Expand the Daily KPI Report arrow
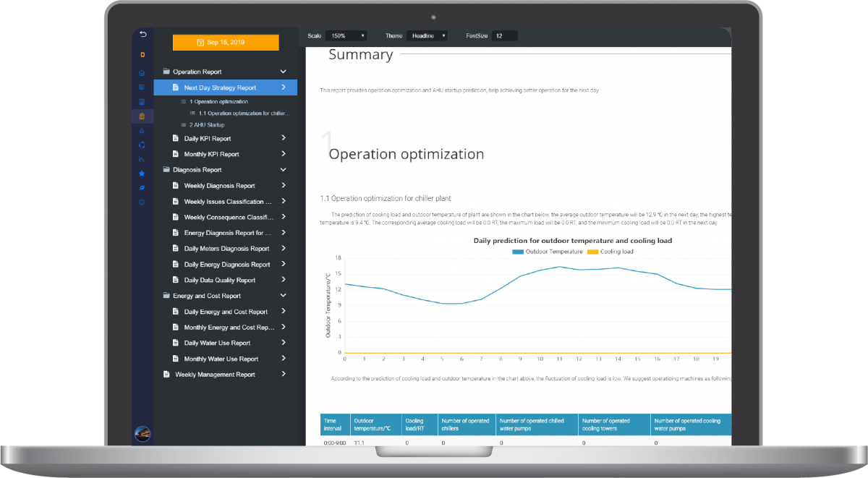Viewport: 868px width, 478px height. [284, 138]
